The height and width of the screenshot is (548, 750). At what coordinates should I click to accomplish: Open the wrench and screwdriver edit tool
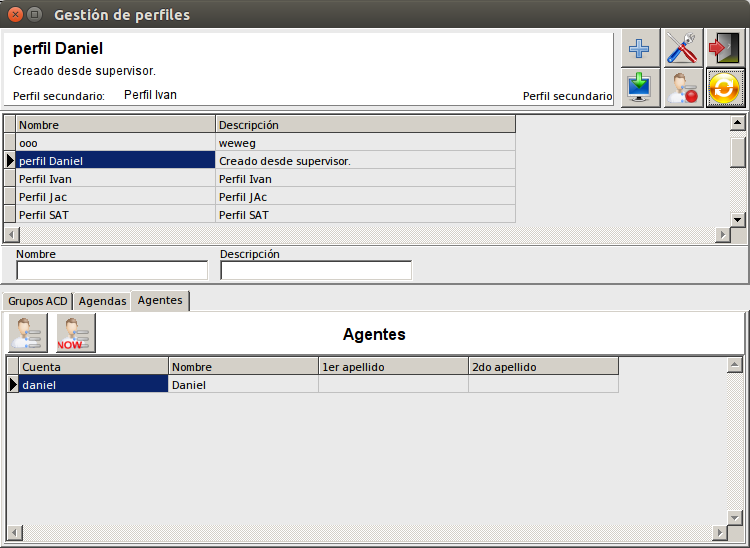pos(683,47)
